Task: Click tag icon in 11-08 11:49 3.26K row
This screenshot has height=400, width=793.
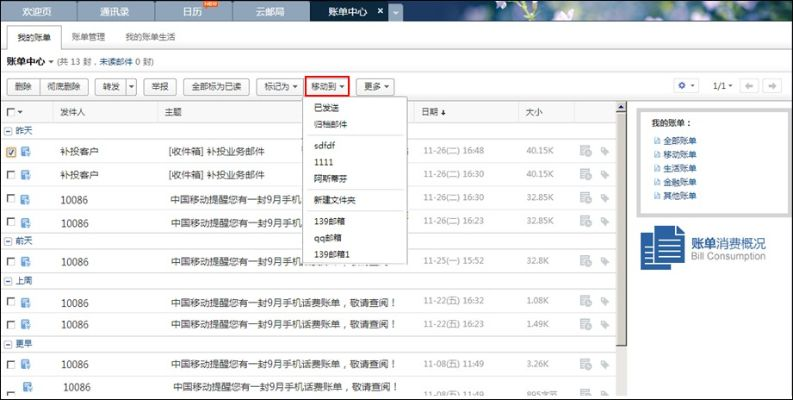Action: tap(605, 364)
